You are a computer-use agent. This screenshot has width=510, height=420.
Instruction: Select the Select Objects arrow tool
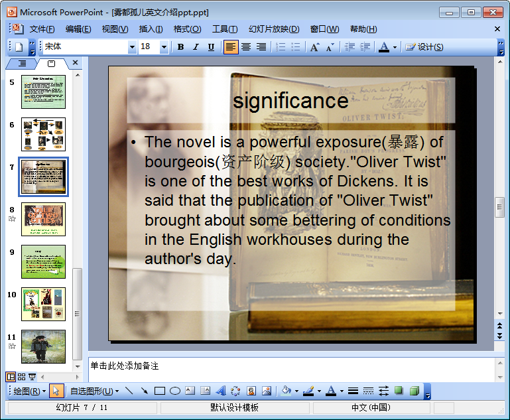pos(56,391)
